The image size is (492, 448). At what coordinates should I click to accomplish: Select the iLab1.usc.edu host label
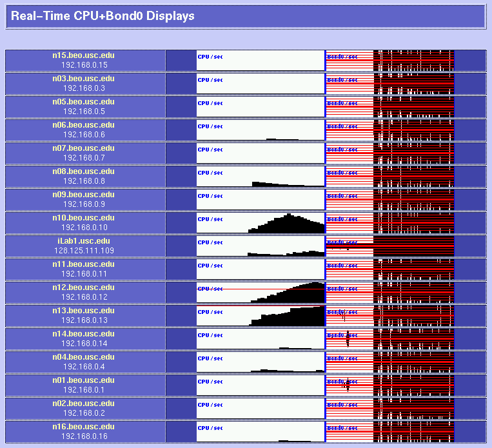[84, 241]
